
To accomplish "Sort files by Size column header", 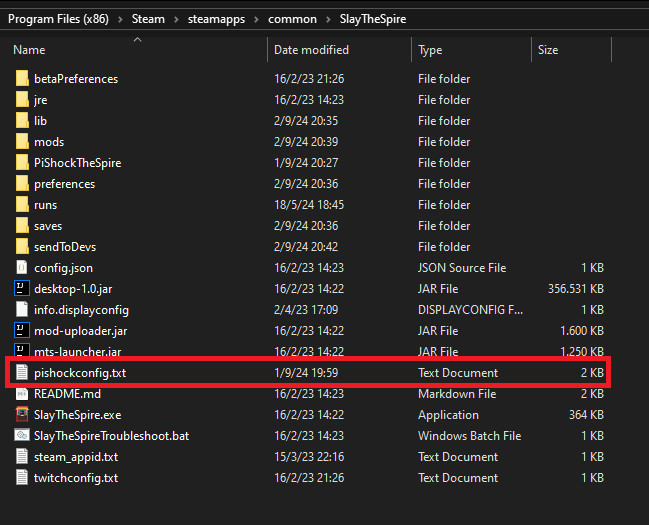I will [x=548, y=50].
